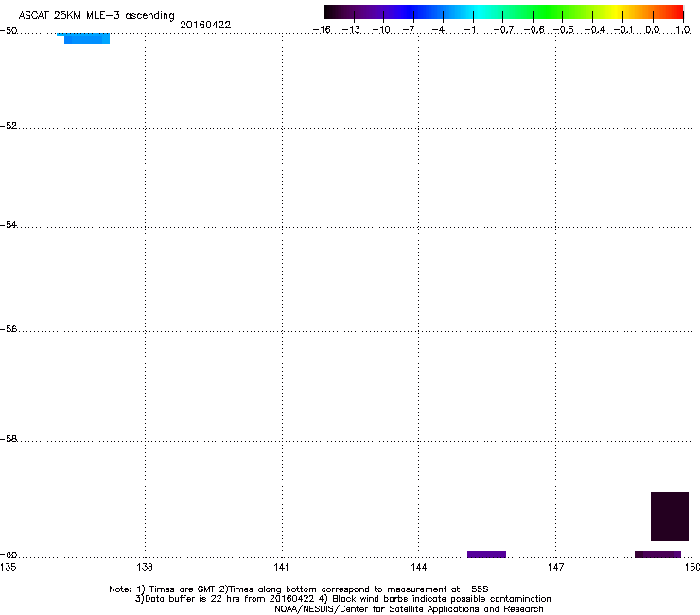700x615 pixels.
Task: Click the -0.6 color scale label
Action: click(534, 30)
